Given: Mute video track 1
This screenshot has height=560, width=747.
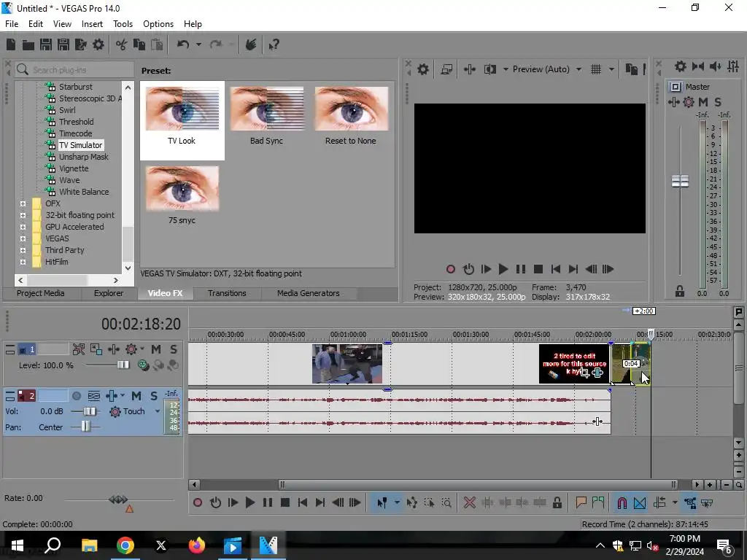Looking at the screenshot, I should [x=156, y=349].
